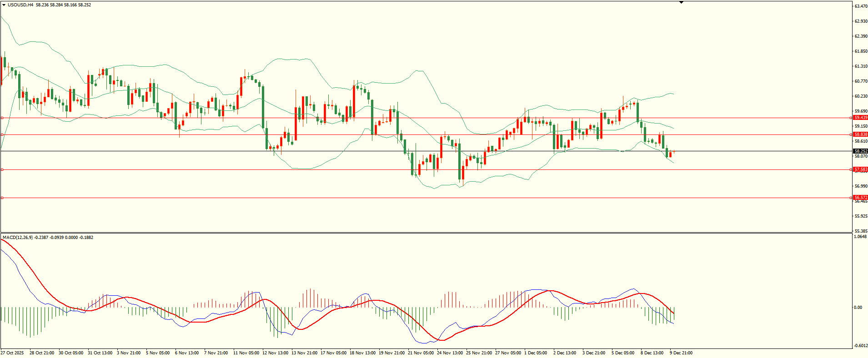Viewport: 868px width, 358px height.
Task: Select the red 59.439 price level tag
Action: click(860, 118)
